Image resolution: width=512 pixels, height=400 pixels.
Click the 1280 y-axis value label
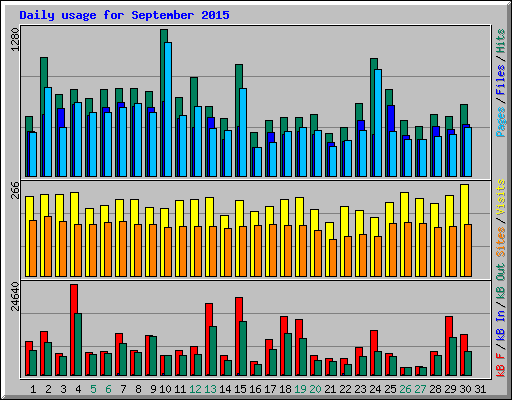[15, 39]
